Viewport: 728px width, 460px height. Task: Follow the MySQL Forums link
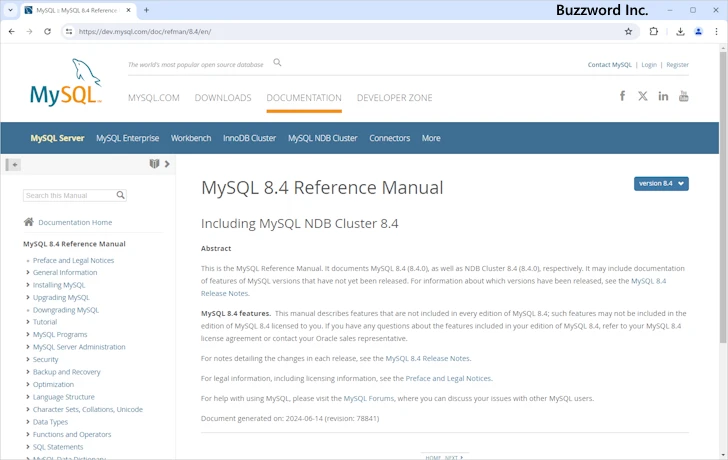pyautogui.click(x=369, y=398)
